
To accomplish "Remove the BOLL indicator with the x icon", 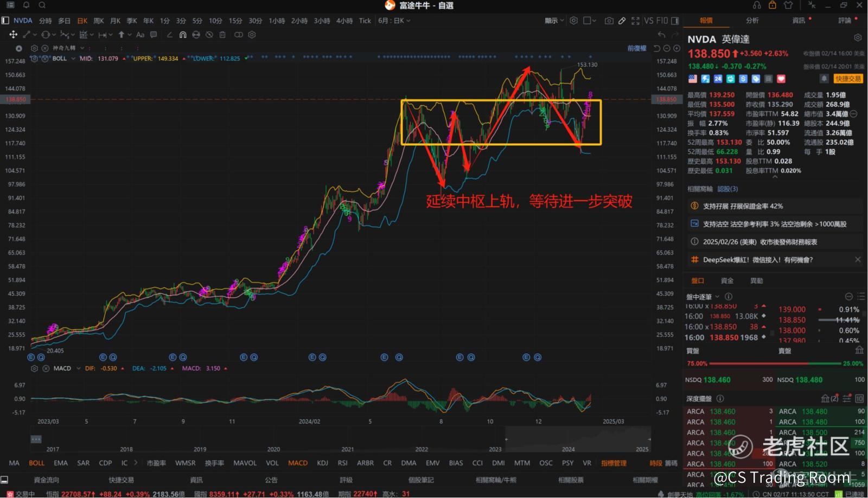I will [x=45, y=59].
